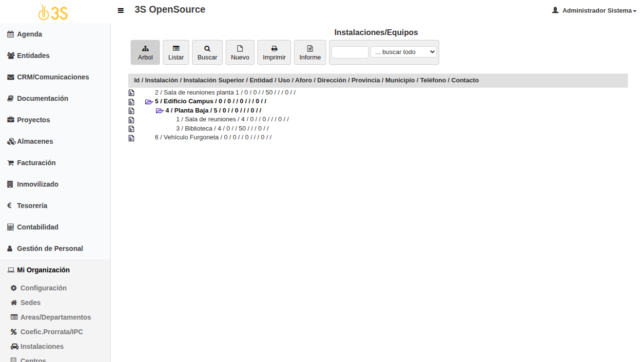The height and width of the screenshot is (362, 644).
Task: Click the search text input field
Action: [x=350, y=52]
